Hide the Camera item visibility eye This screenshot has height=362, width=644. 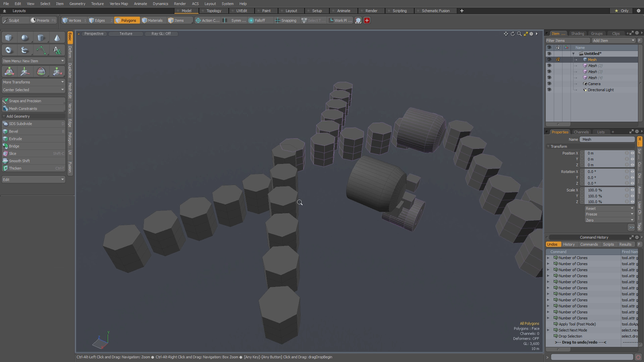pos(549,84)
